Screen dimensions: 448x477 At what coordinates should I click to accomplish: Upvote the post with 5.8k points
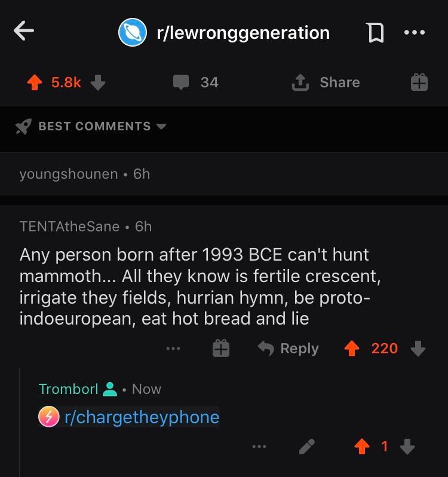click(x=36, y=82)
